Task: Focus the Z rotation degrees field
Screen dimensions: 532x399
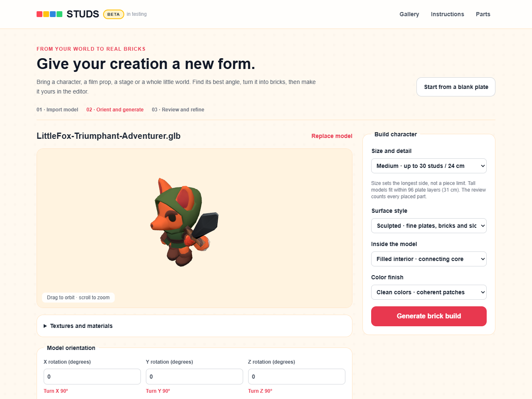Action: [297, 377]
